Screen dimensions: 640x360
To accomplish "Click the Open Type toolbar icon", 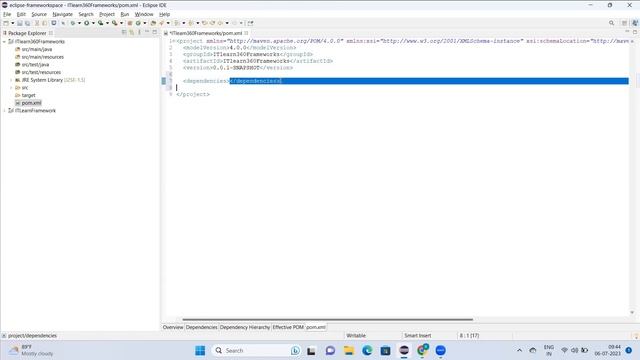I will (153, 23).
